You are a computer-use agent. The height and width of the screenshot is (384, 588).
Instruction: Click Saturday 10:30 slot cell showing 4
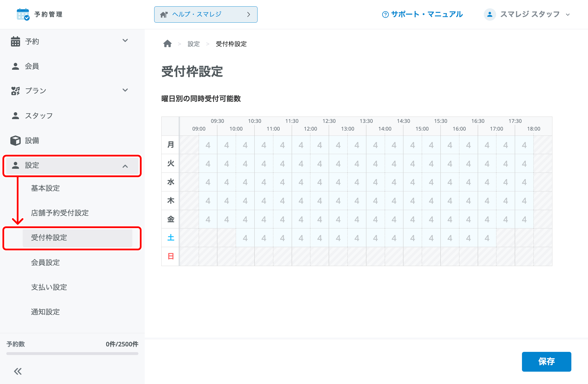(x=264, y=238)
